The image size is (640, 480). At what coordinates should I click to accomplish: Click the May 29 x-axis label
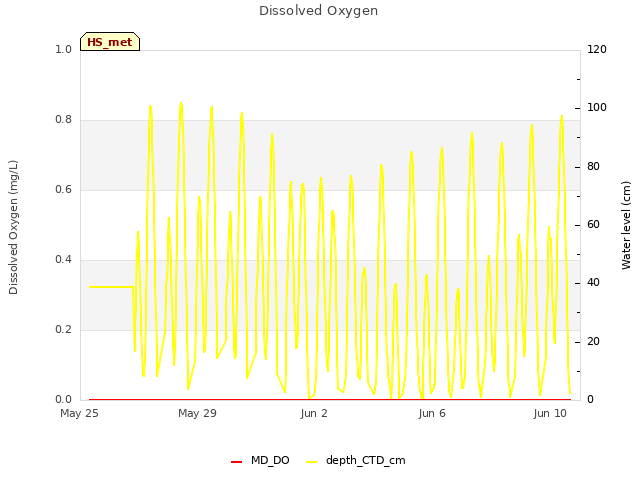tap(197, 413)
